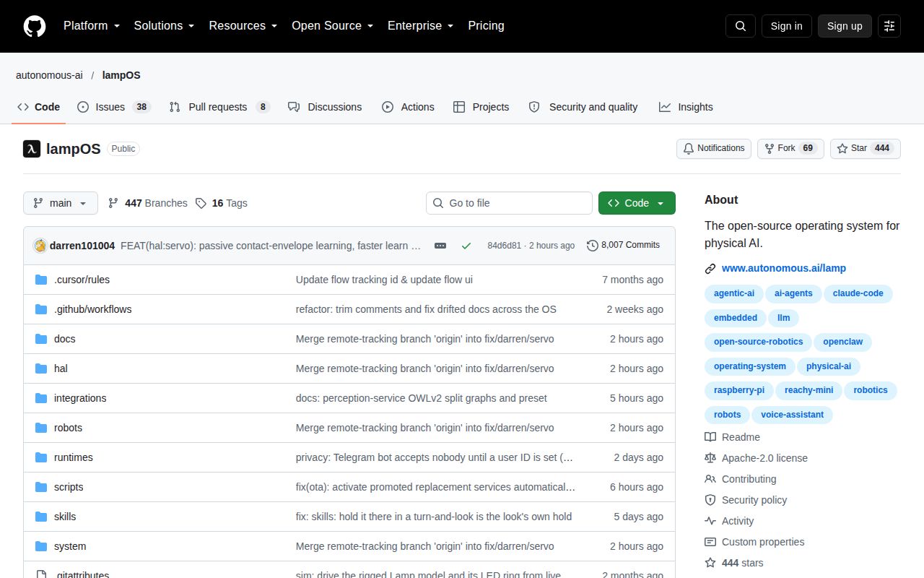924x578 pixels.
Task: Click the folder icon beside integrations
Action: (41, 398)
